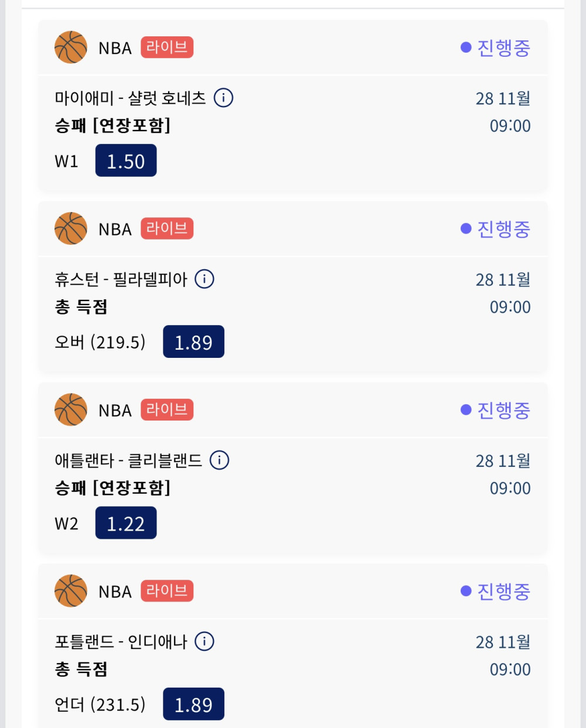Viewport: 586px width, 728px height.
Task: Click 라이브 badge on the 휴스턴 card
Action: [x=167, y=228]
